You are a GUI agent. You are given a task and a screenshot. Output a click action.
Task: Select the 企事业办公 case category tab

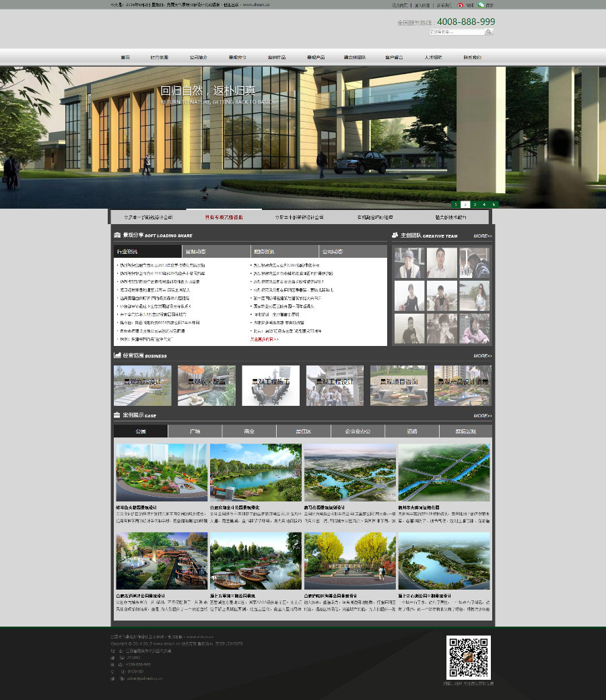coord(358,431)
